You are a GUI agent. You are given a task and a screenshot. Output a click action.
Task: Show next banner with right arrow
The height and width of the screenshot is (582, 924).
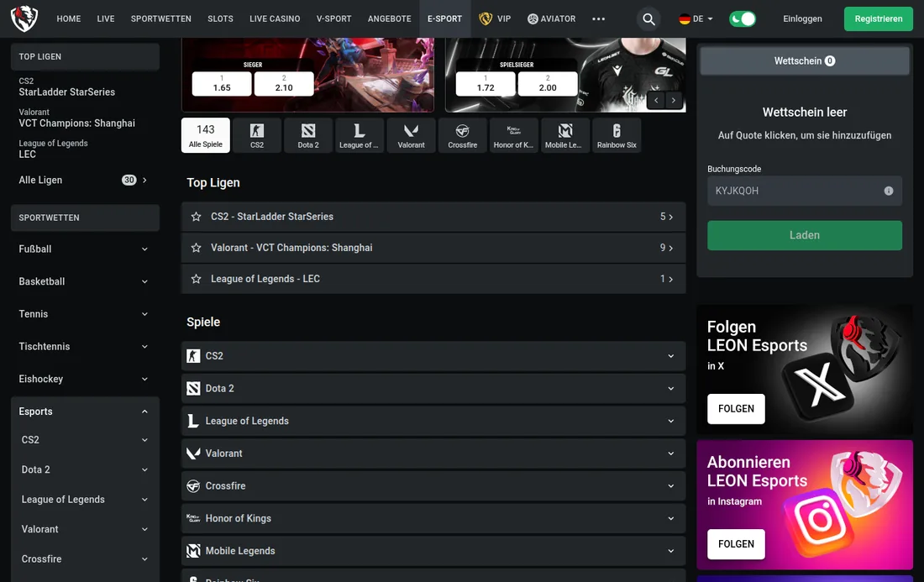pyautogui.click(x=674, y=100)
